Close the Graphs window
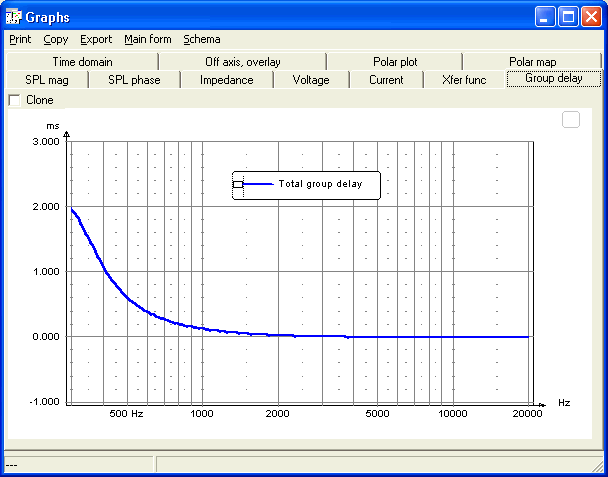Screen dimensions: 608x477 (591, 17)
